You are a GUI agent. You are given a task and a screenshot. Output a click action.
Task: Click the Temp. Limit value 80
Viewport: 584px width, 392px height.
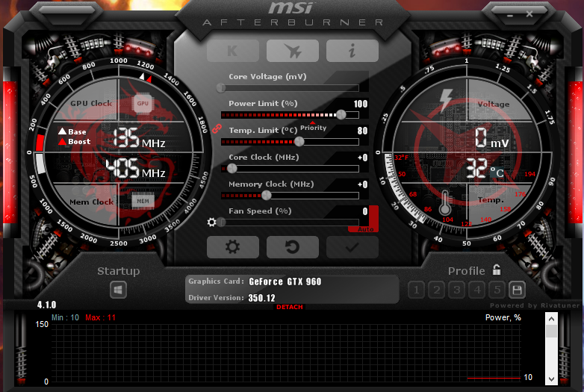362,131
